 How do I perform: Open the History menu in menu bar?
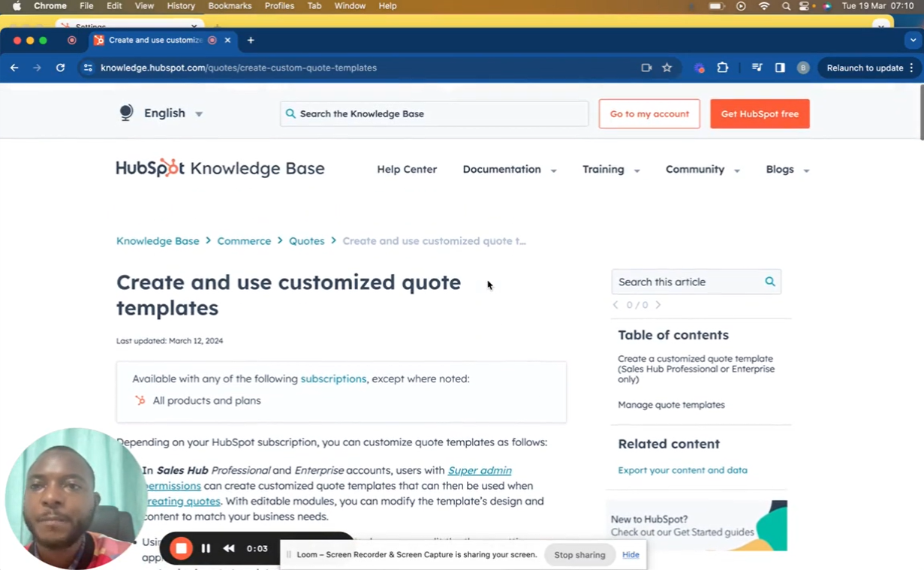click(x=181, y=6)
